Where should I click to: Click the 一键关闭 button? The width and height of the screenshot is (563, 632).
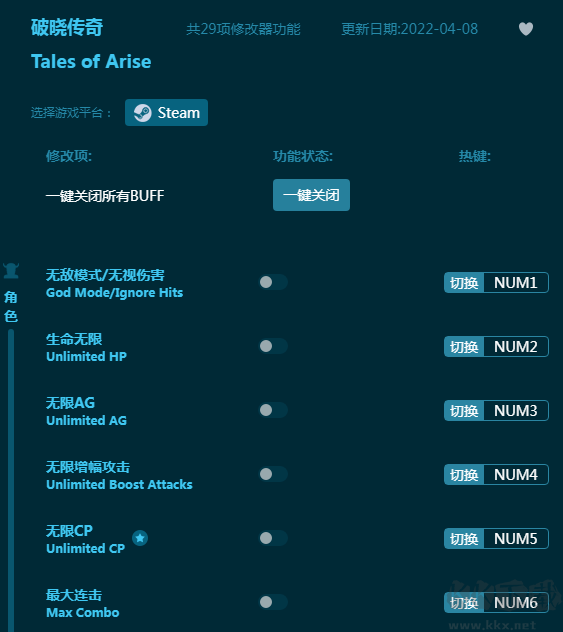tap(311, 195)
